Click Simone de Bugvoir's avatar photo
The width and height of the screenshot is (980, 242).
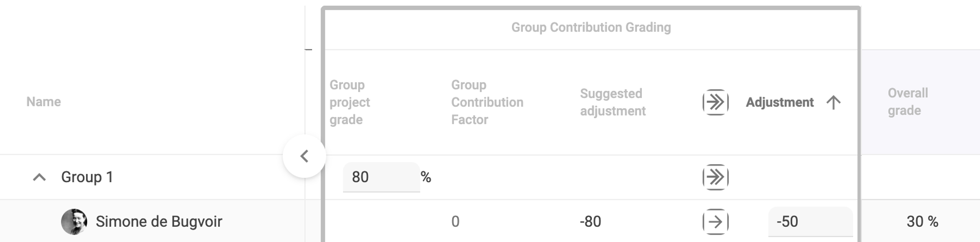point(74,221)
